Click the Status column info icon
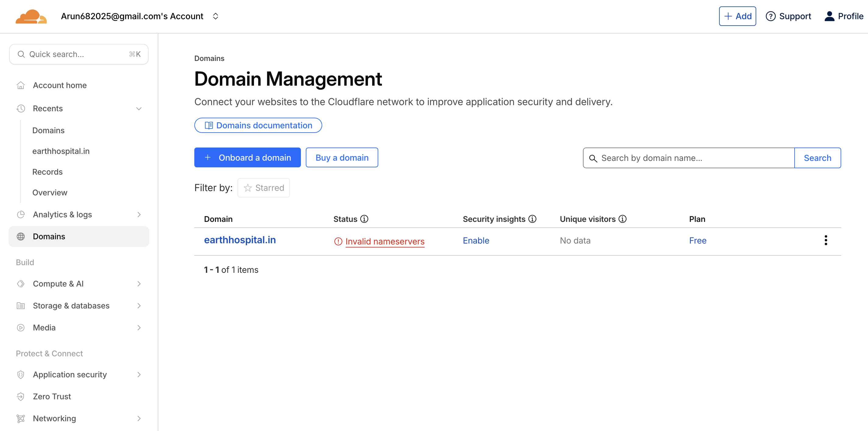This screenshot has width=868, height=431. click(364, 219)
